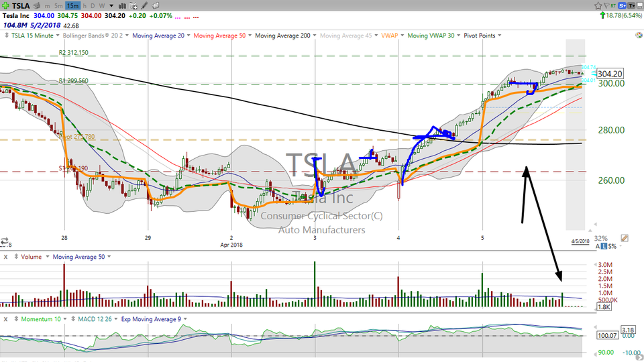The image size is (644, 362).
Task: Click the edit pencil icon beside 32%
Action: [x=625, y=238]
